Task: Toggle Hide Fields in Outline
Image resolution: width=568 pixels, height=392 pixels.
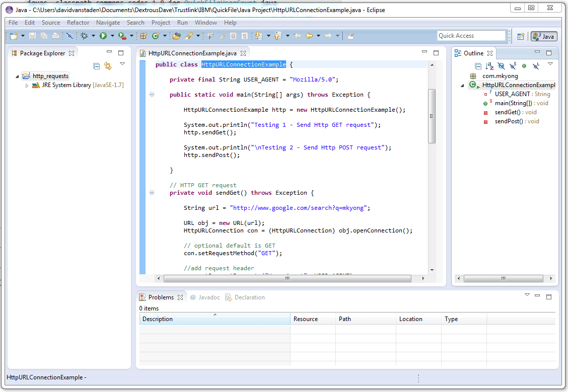Action: point(501,66)
